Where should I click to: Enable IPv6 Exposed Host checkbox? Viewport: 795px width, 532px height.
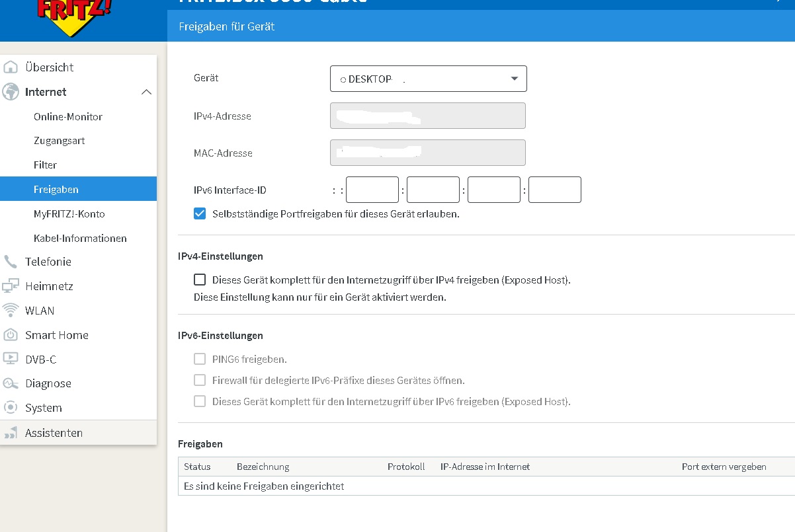click(x=200, y=401)
